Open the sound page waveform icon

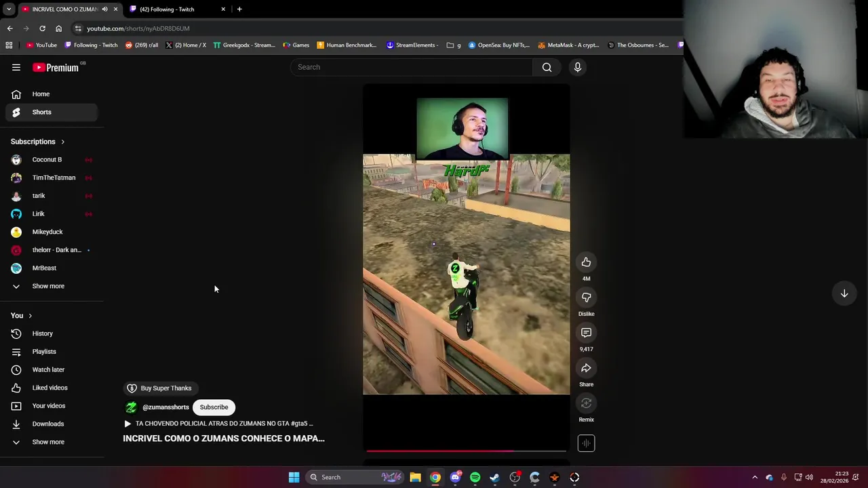[586, 443]
